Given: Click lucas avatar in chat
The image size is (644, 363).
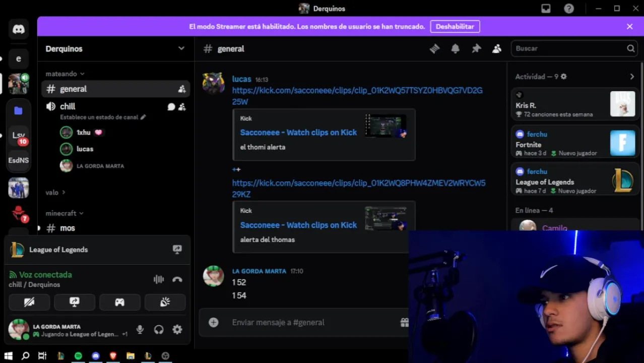Looking at the screenshot, I should point(213,83).
